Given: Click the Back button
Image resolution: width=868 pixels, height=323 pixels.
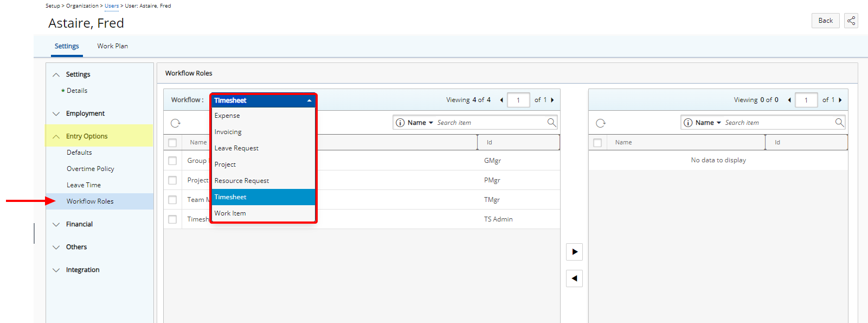Looking at the screenshot, I should click(x=825, y=21).
